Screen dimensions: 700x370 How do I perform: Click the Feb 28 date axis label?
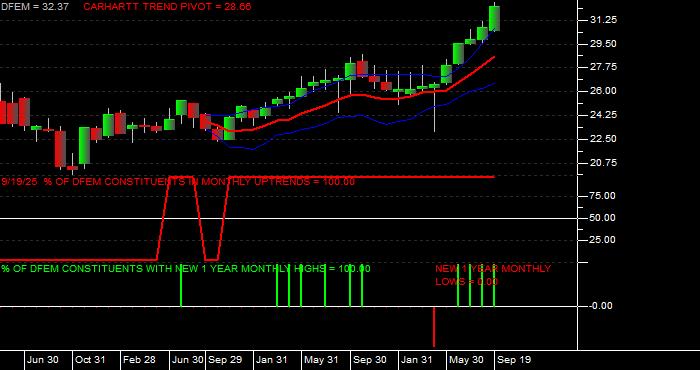[139, 359]
